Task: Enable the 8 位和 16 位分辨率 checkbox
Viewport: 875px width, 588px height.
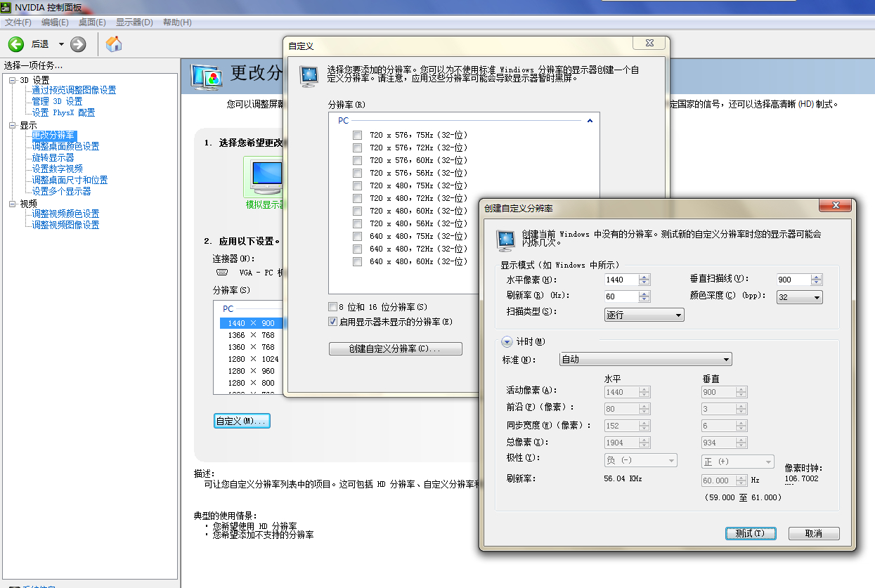Action: click(x=333, y=307)
